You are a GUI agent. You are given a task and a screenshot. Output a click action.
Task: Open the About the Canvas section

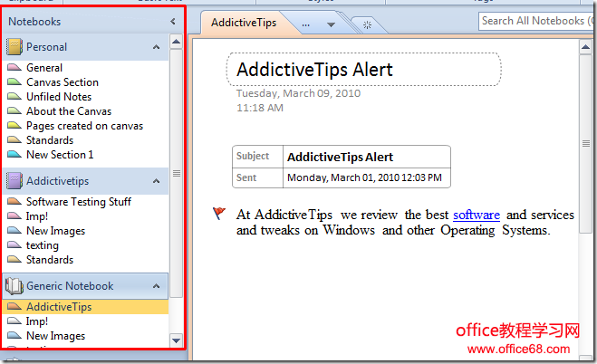click(x=69, y=111)
